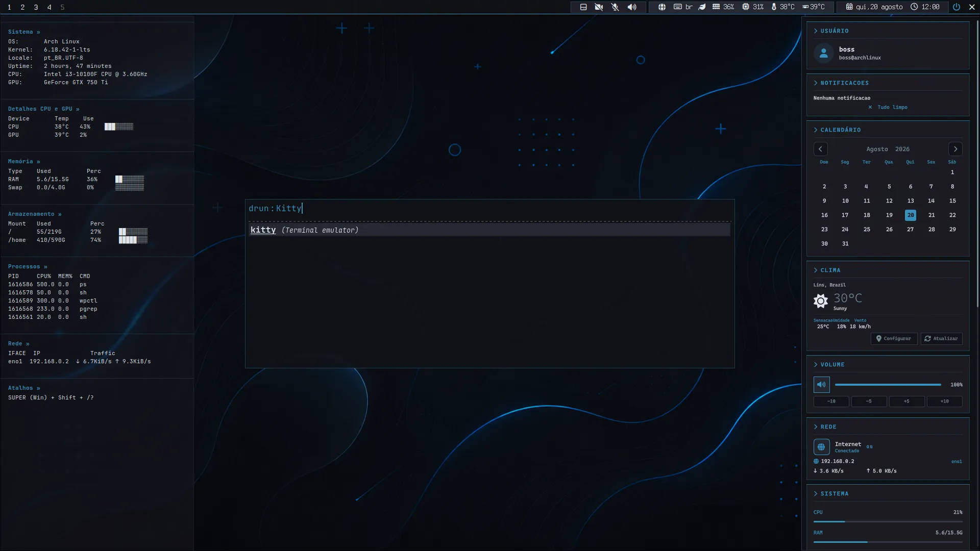Collapse the CLIMA section chevron
The height and width of the screenshot is (551, 980).
coord(816,270)
